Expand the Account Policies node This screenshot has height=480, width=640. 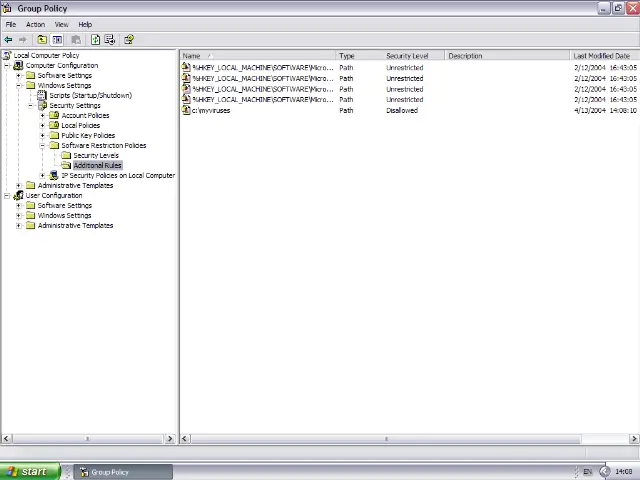(x=42, y=116)
